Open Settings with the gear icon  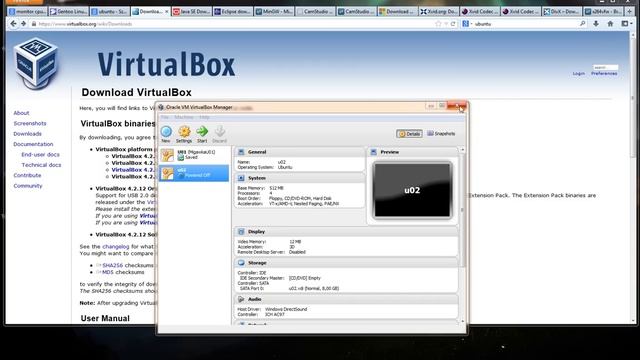click(x=184, y=131)
